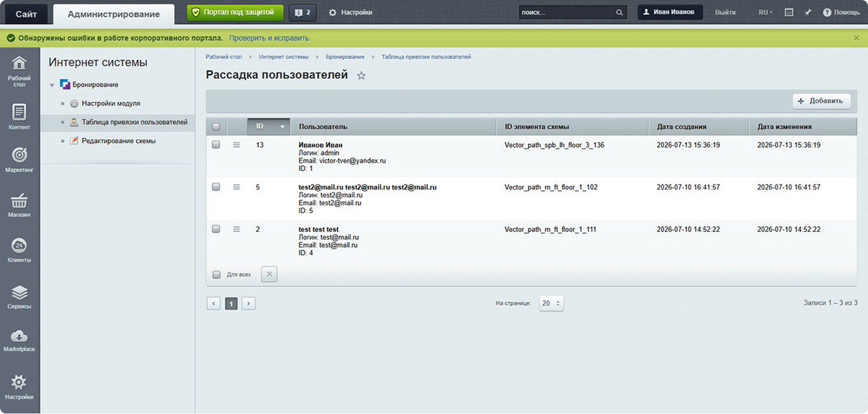The image size is (868, 414).
Task: Open Настройки модуля in the tree
Action: point(111,103)
